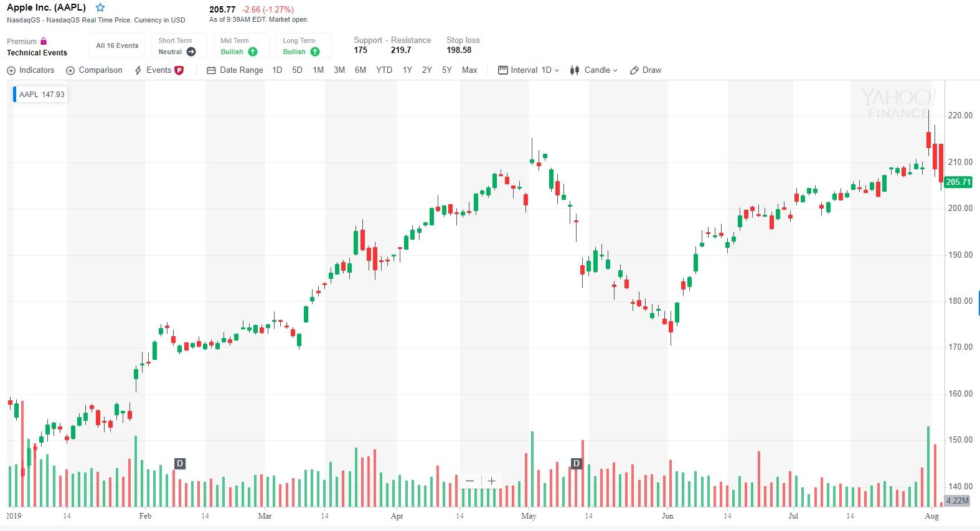Screen dimensions: 980x531
Task: Click the Premium lock icon
Action: tap(44, 41)
